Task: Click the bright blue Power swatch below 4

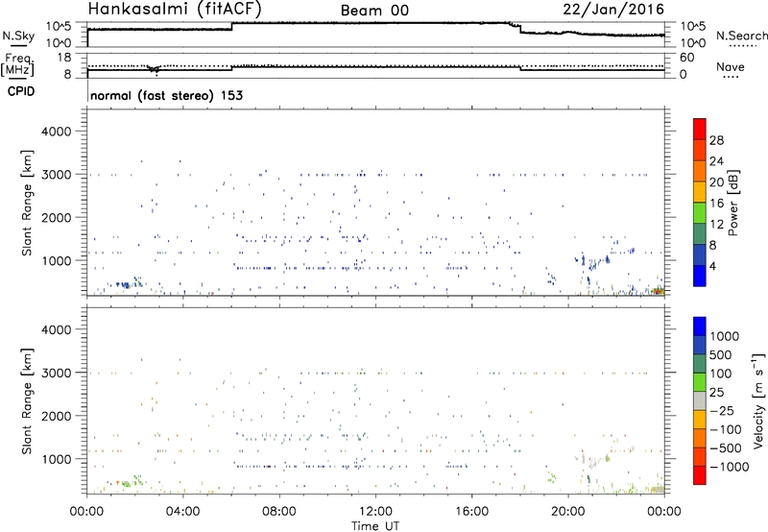Action: 700,276
